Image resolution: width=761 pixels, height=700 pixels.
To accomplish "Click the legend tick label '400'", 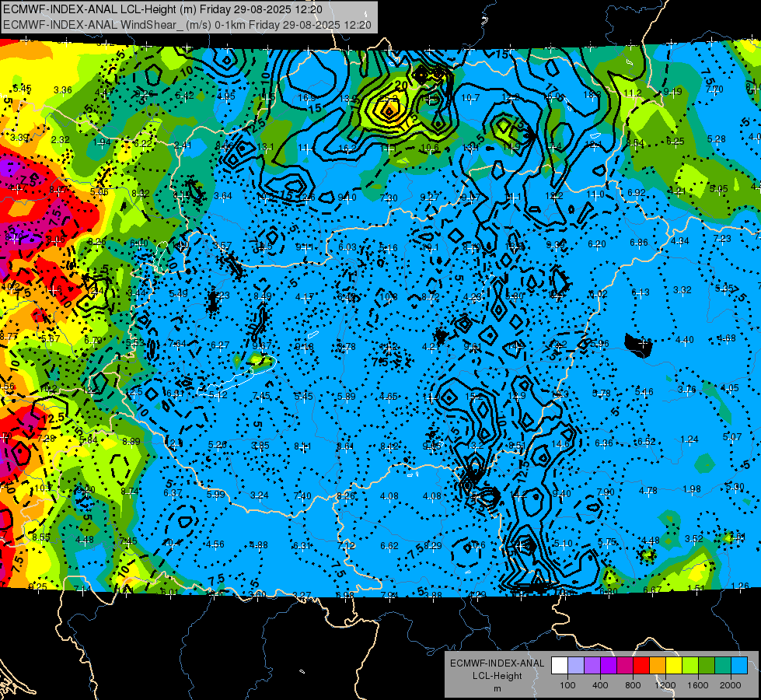I will (600, 685).
